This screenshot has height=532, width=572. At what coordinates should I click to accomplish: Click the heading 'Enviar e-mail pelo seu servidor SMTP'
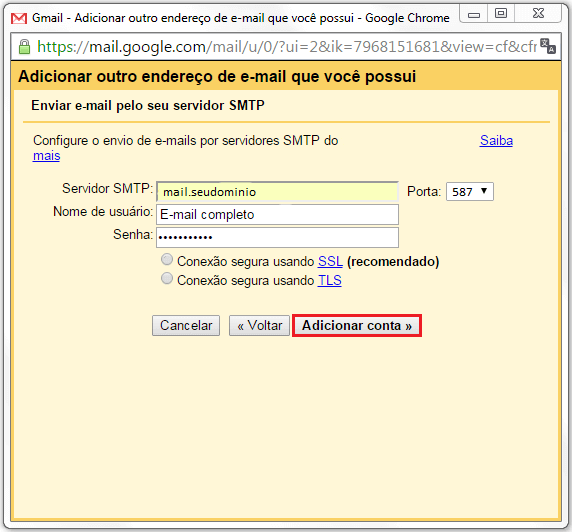point(148,105)
